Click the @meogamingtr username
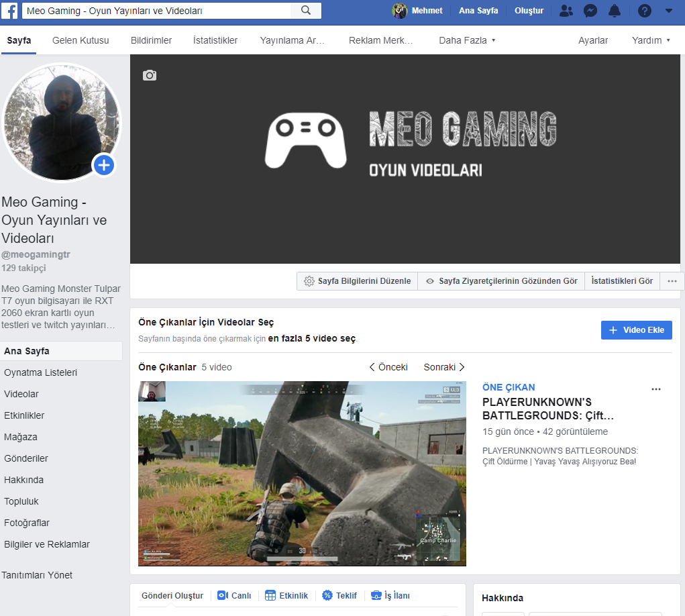 (x=36, y=254)
